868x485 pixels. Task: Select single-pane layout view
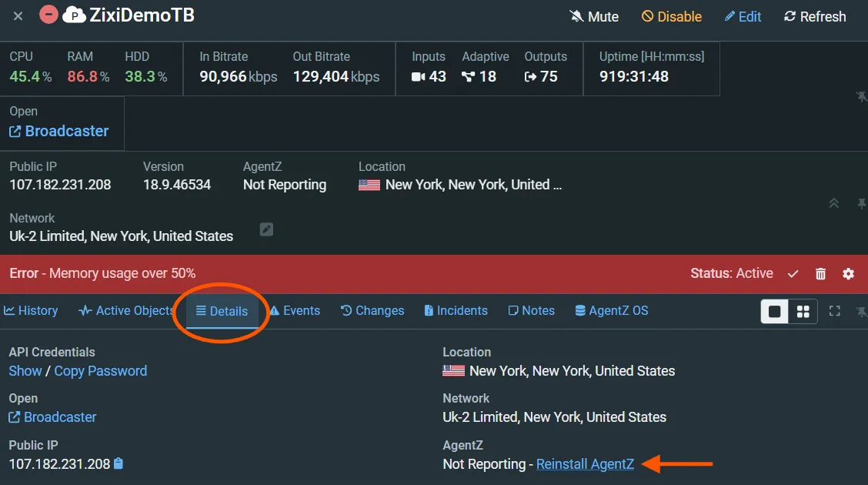click(774, 312)
